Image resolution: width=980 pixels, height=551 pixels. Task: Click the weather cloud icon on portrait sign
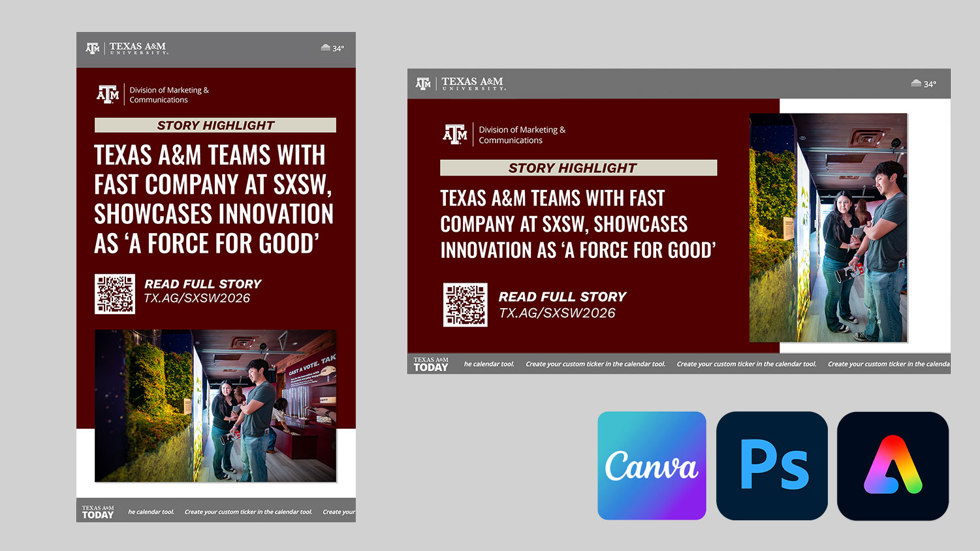325,48
